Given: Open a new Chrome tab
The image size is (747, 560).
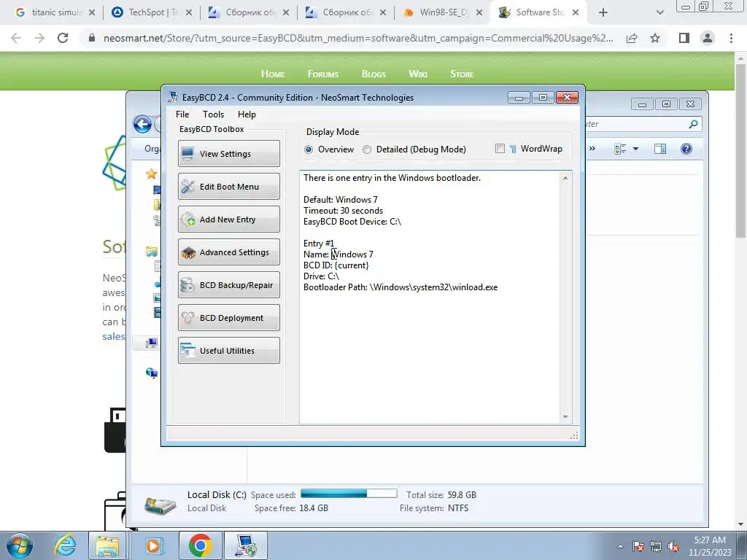Looking at the screenshot, I should click(603, 12).
